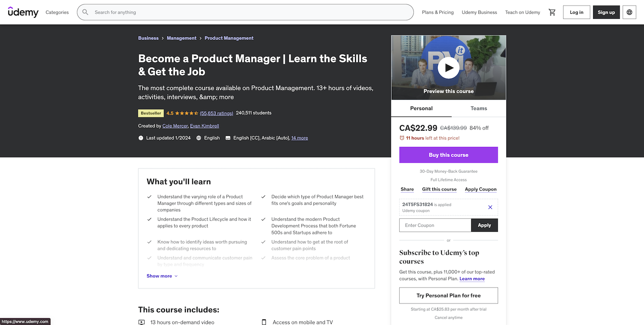The image size is (644, 325).
Task: Open language selector globe icon
Action: pos(629,12)
